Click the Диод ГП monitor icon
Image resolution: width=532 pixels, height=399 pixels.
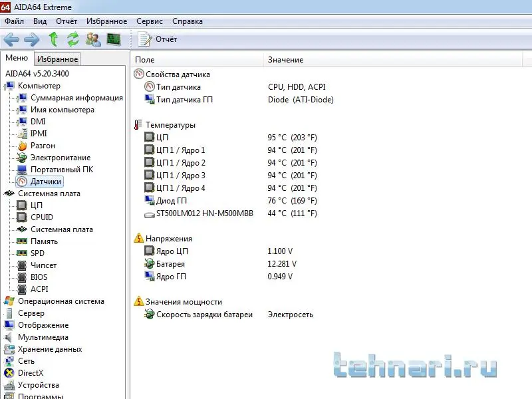tap(149, 200)
